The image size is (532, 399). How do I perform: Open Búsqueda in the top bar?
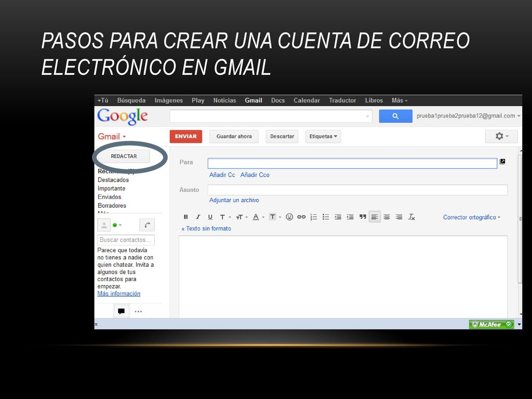131,100
